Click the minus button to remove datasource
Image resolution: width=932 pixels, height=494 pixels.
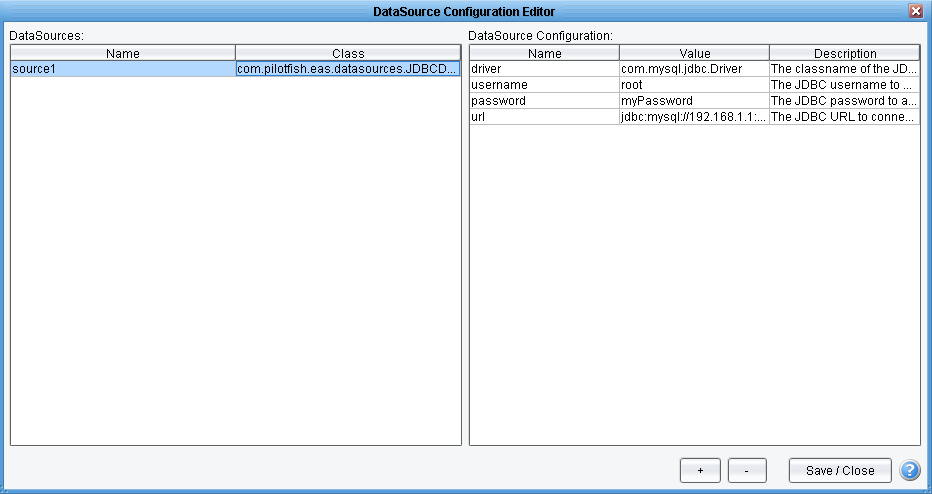click(x=747, y=470)
